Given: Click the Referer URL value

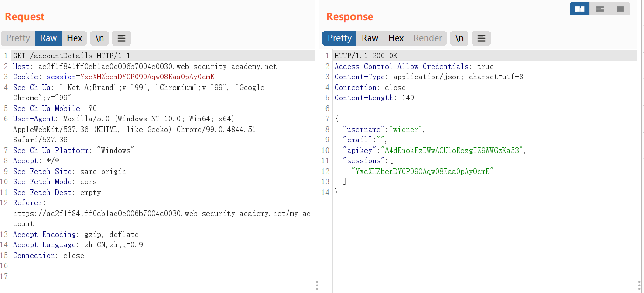Looking at the screenshot, I should point(162,219).
